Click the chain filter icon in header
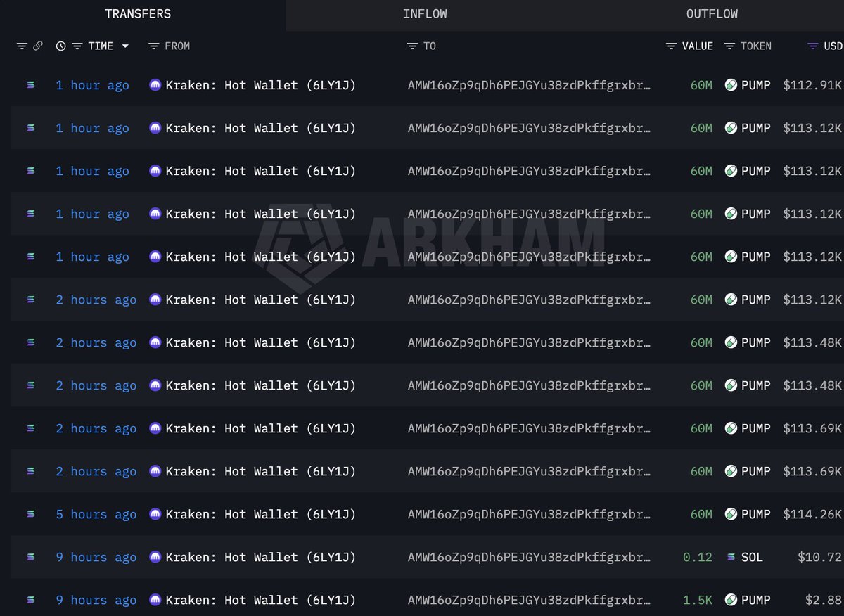 [22, 46]
